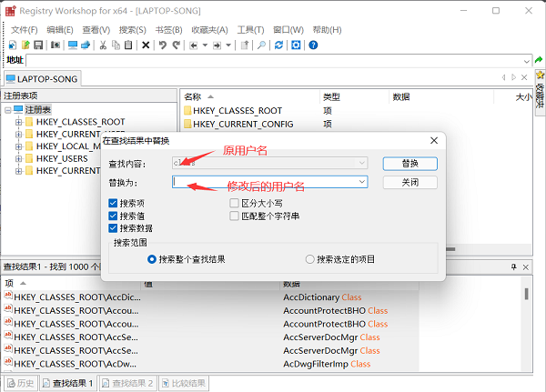
Task: Click the cut scissors toolbar icon
Action: click(103, 45)
